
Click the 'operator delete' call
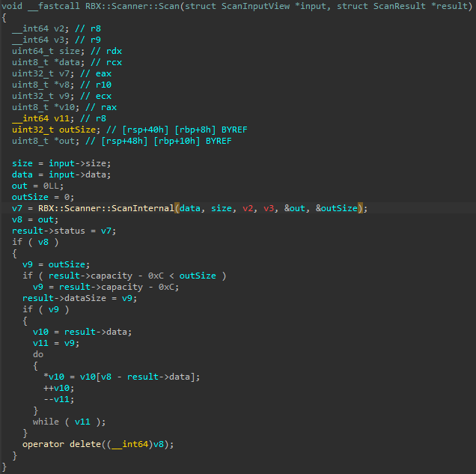pos(61,444)
